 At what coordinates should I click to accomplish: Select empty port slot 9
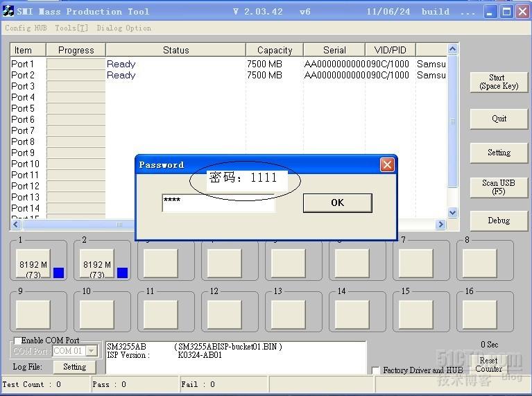33,315
